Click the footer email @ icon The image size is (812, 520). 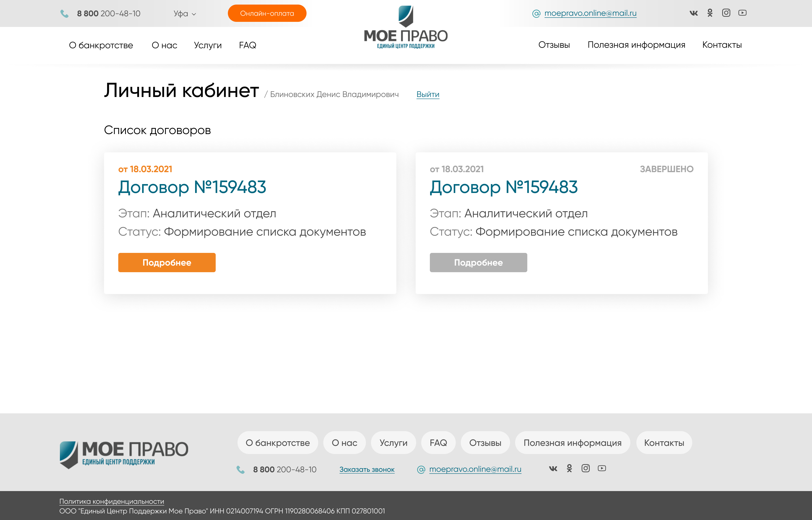pos(421,469)
